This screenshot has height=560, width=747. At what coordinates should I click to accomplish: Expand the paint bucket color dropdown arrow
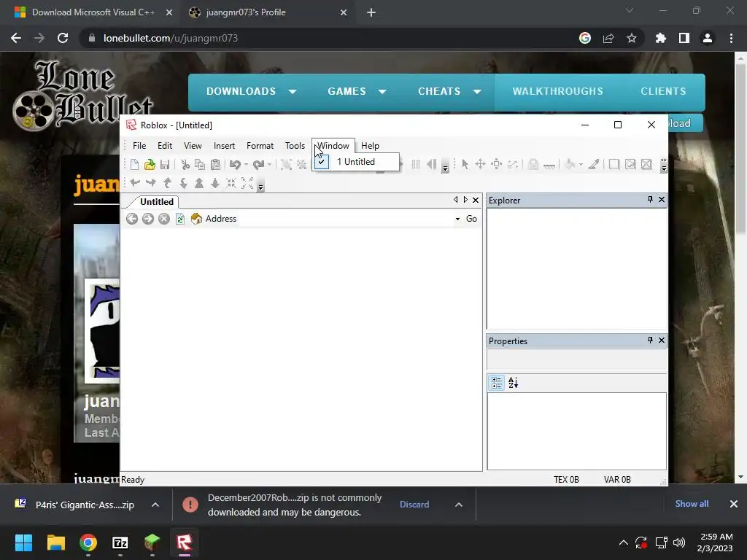[581, 165]
